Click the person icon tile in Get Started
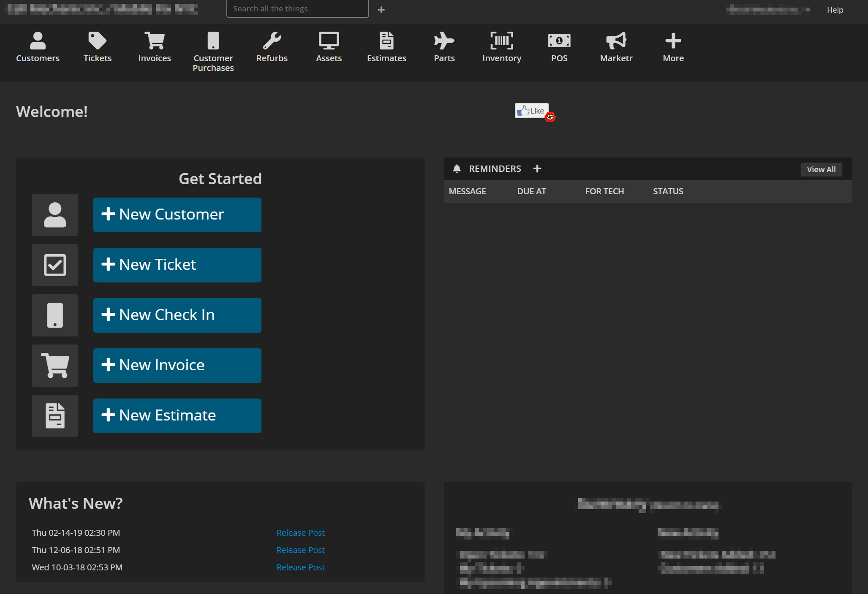The width and height of the screenshot is (868, 594). pos(55,215)
